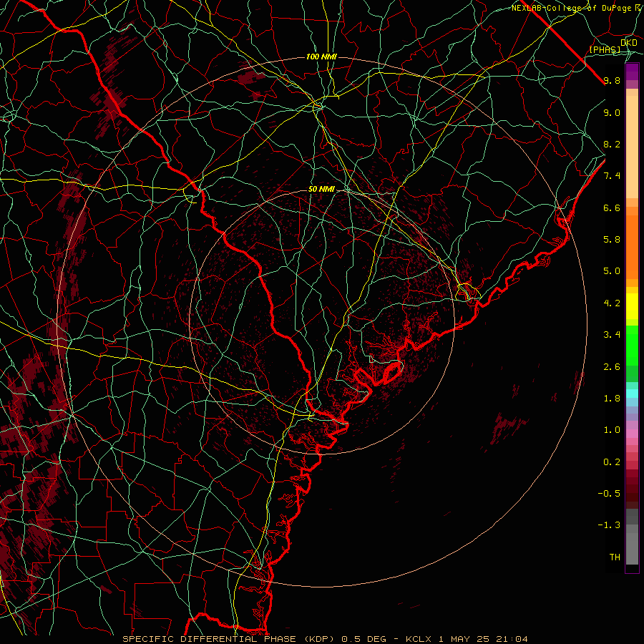644x644 pixels.
Task: Click the 5.0 value on the color scale
Action: click(612, 271)
